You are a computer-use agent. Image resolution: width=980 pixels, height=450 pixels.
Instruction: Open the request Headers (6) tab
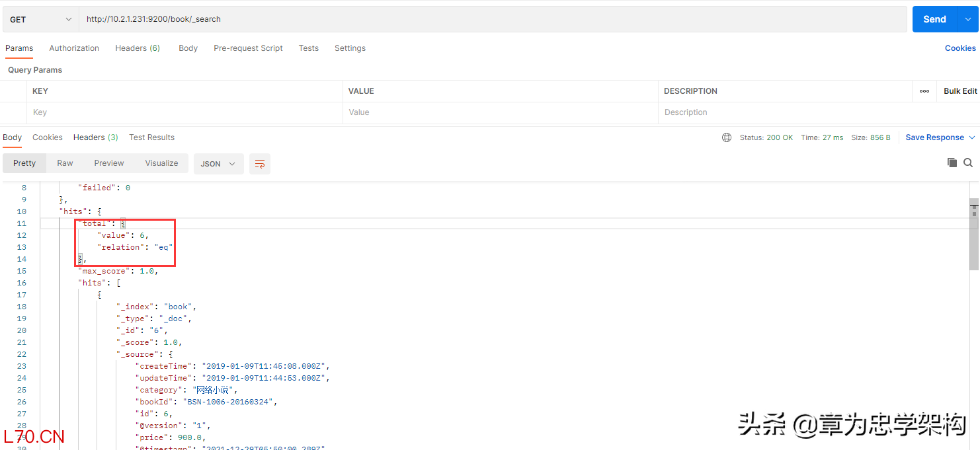tap(138, 48)
